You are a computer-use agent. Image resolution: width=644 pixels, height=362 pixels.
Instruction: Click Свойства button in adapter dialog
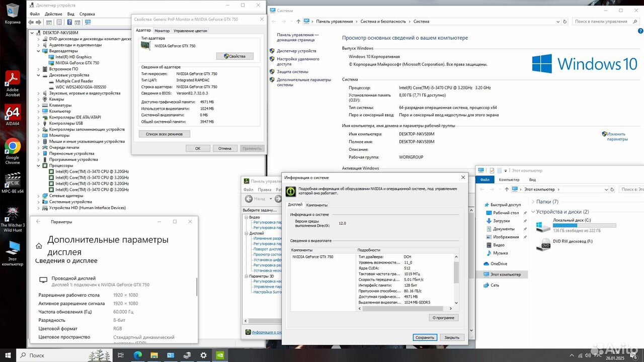235,56
